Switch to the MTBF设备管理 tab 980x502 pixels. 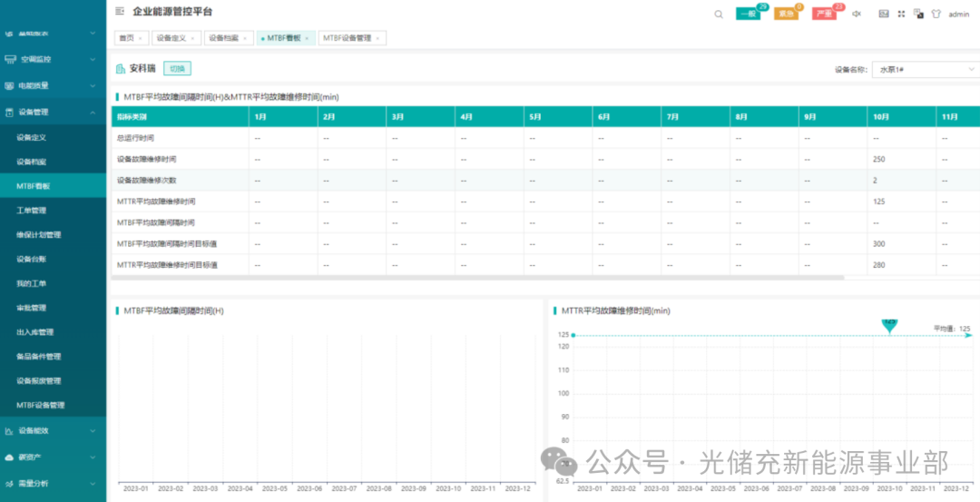point(352,38)
